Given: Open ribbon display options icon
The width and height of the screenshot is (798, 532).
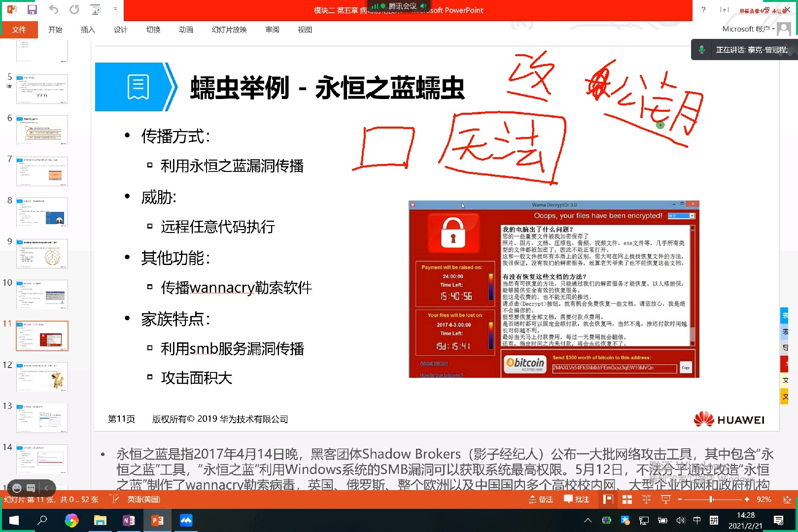Looking at the screenshot, I should coord(724,9).
